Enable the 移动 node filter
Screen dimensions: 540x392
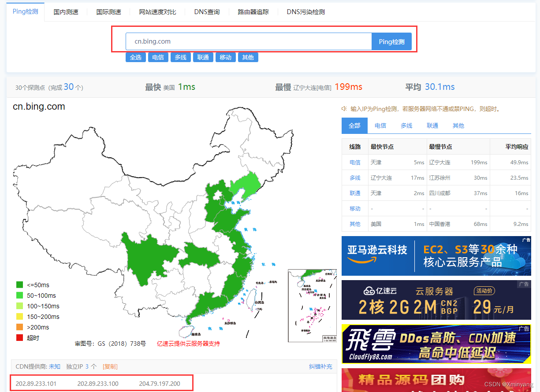pyautogui.click(x=226, y=57)
